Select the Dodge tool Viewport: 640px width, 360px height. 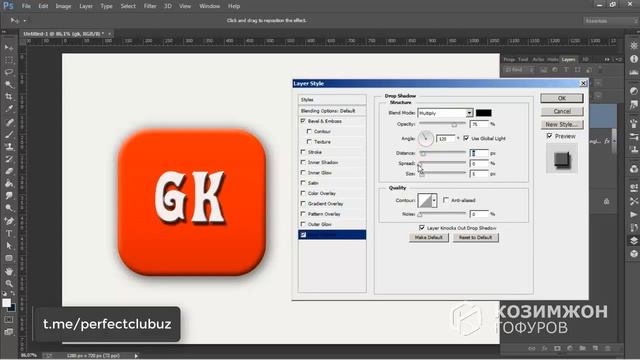click(x=9, y=208)
